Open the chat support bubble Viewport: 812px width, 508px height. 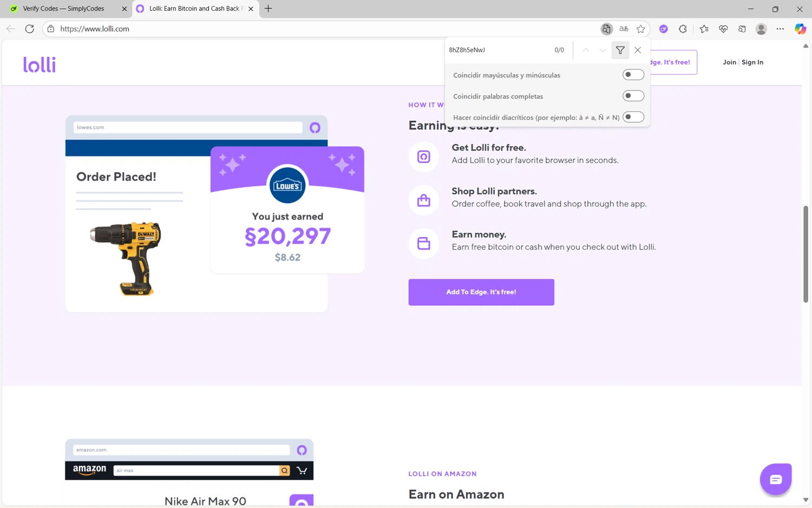pyautogui.click(x=776, y=479)
